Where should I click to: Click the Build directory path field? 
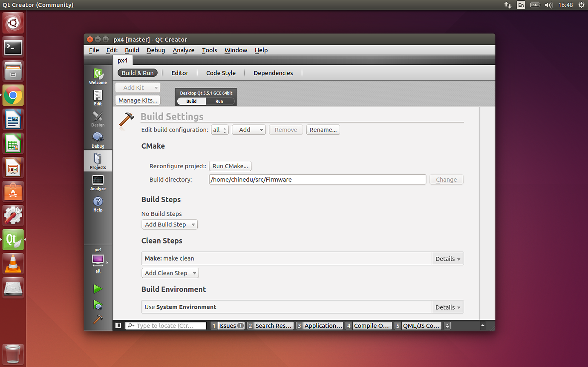click(317, 180)
